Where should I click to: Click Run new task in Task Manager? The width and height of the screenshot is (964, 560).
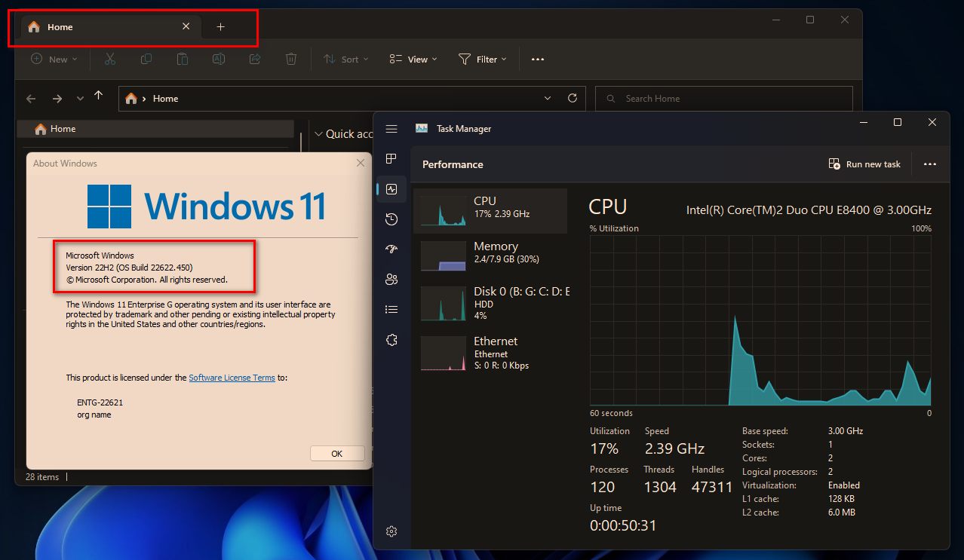click(x=864, y=164)
